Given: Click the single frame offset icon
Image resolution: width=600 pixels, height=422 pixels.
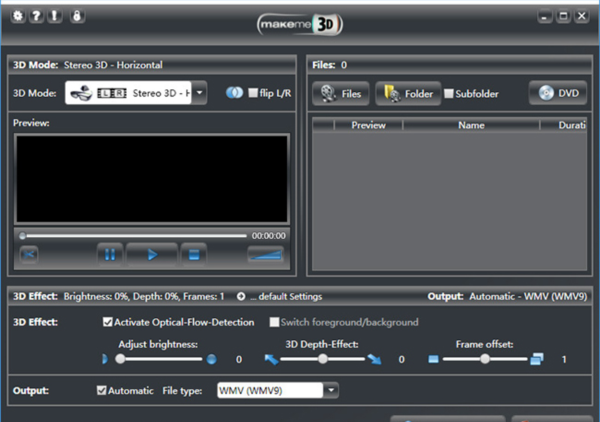Looking at the screenshot, I should click(x=433, y=359).
